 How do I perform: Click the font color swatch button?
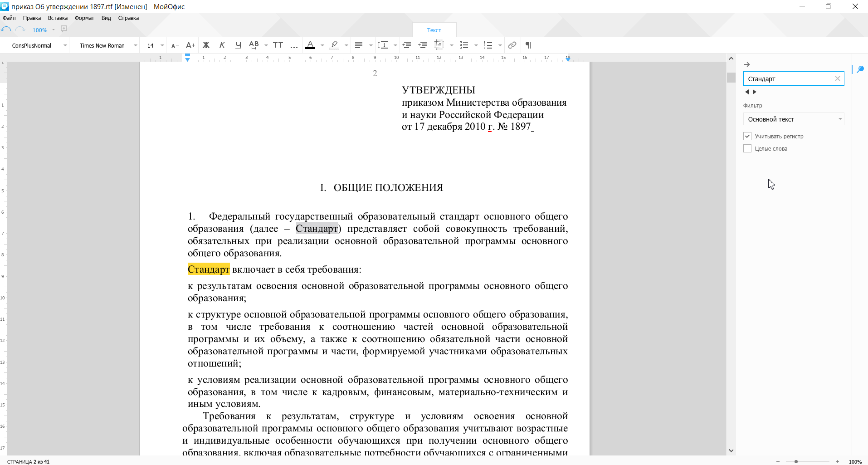coord(310,45)
